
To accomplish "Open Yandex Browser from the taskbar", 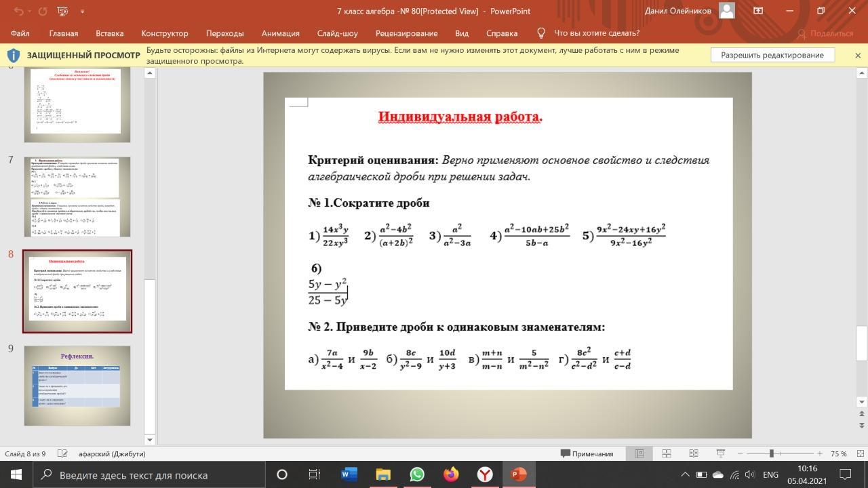I will pos(485,474).
